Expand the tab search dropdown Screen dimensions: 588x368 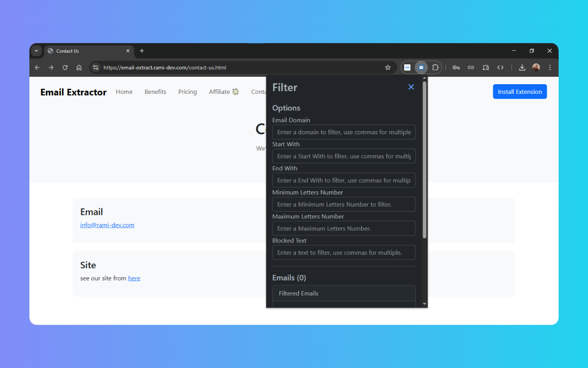(x=36, y=51)
